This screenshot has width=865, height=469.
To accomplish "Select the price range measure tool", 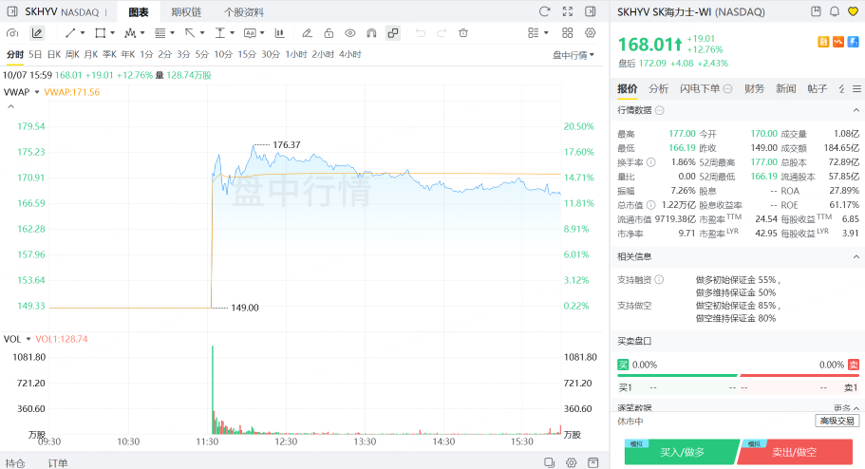I will 220,33.
